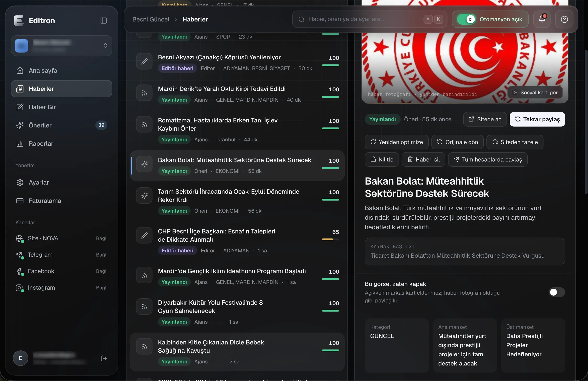Click the logout icon beside user profile
Screen dimensions: 588x381
(x=104, y=358)
